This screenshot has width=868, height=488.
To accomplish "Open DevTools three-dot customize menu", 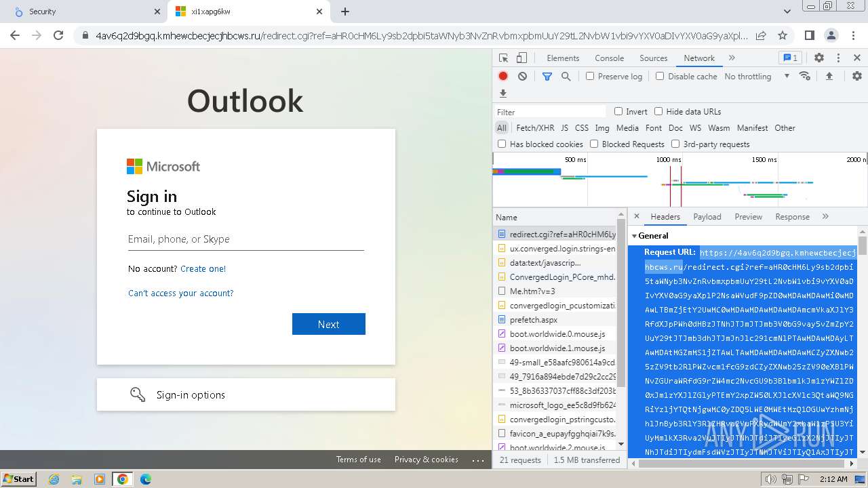I will (838, 58).
